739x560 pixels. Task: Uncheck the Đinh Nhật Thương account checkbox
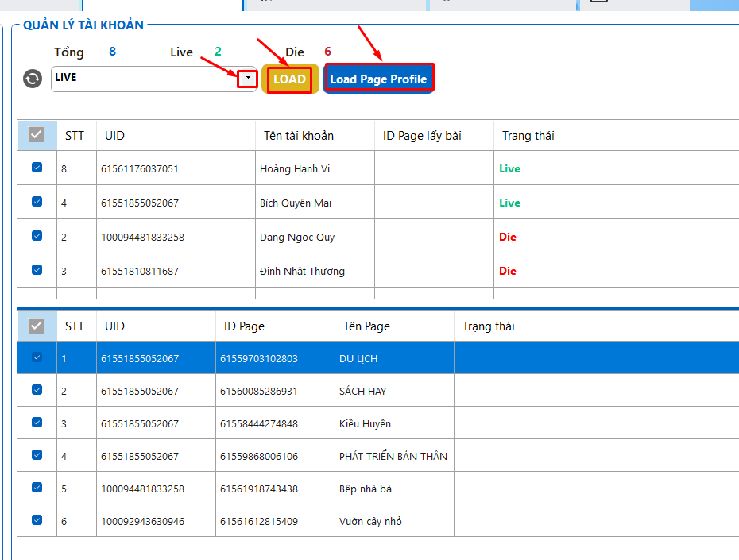coord(37,269)
